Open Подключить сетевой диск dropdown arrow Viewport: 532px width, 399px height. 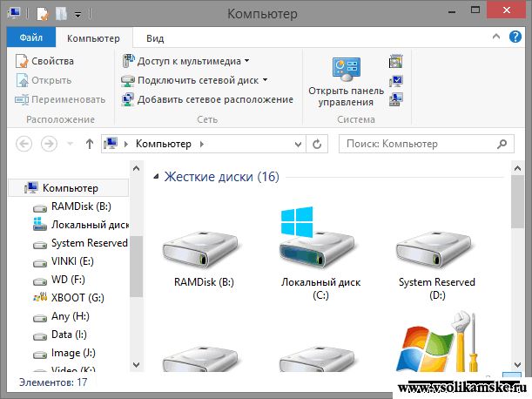coord(265,80)
